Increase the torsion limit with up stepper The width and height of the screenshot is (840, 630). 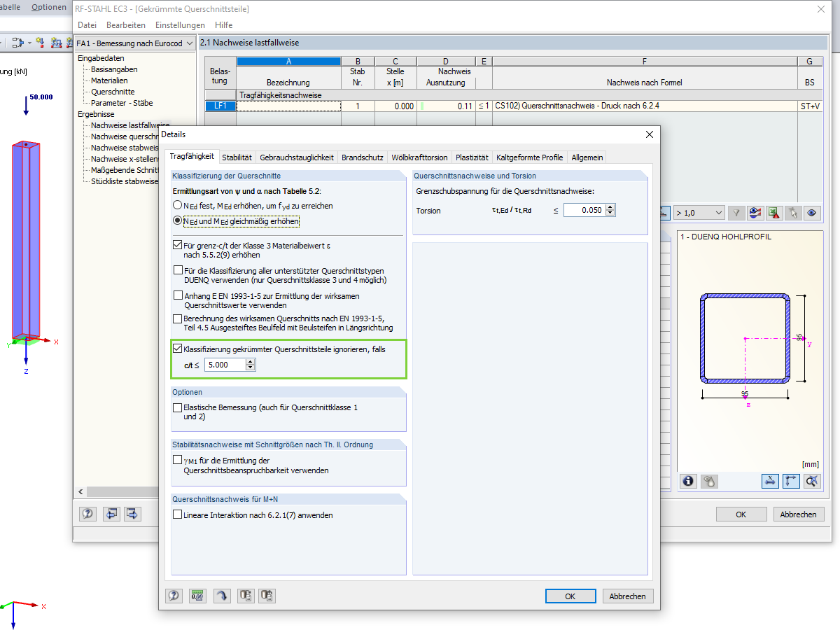point(610,207)
